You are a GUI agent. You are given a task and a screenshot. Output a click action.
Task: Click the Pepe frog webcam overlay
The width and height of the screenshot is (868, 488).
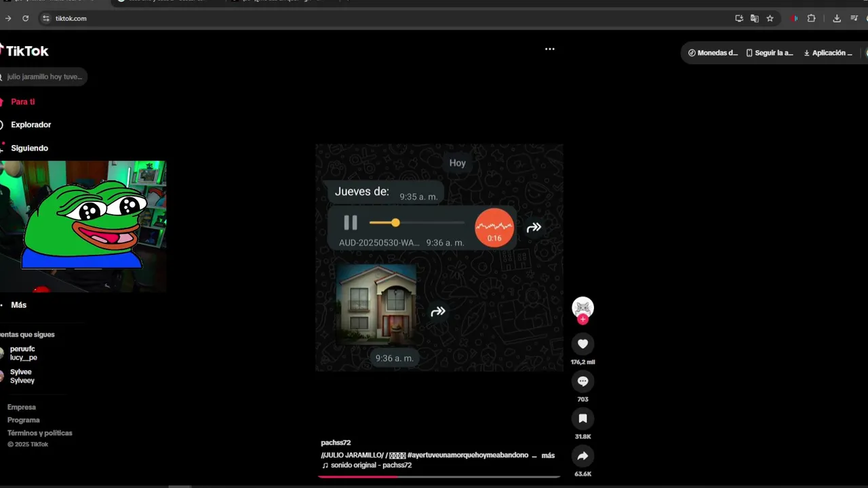pos(83,226)
